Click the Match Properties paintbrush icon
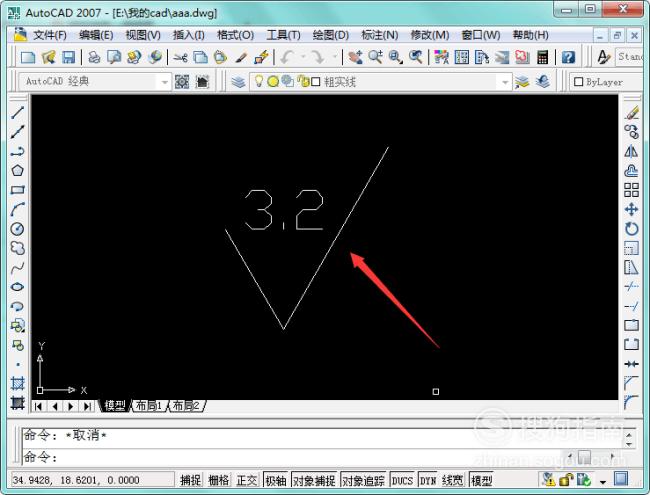Viewport: 650px width, 495px height. [241, 57]
